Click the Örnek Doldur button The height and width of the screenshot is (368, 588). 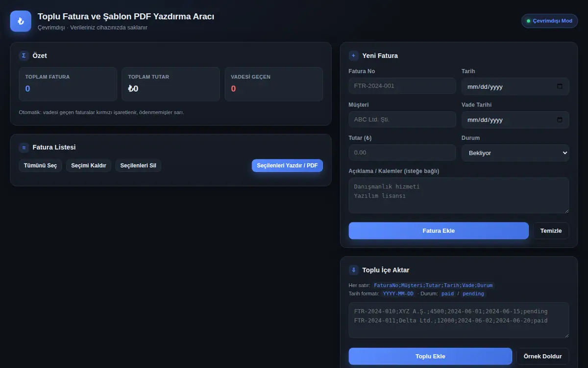(x=543, y=356)
